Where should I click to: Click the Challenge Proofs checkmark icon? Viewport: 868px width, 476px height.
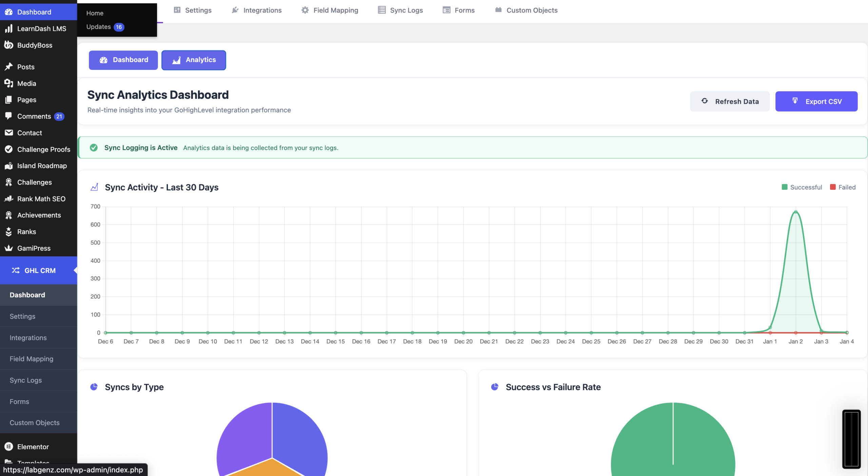(x=9, y=149)
